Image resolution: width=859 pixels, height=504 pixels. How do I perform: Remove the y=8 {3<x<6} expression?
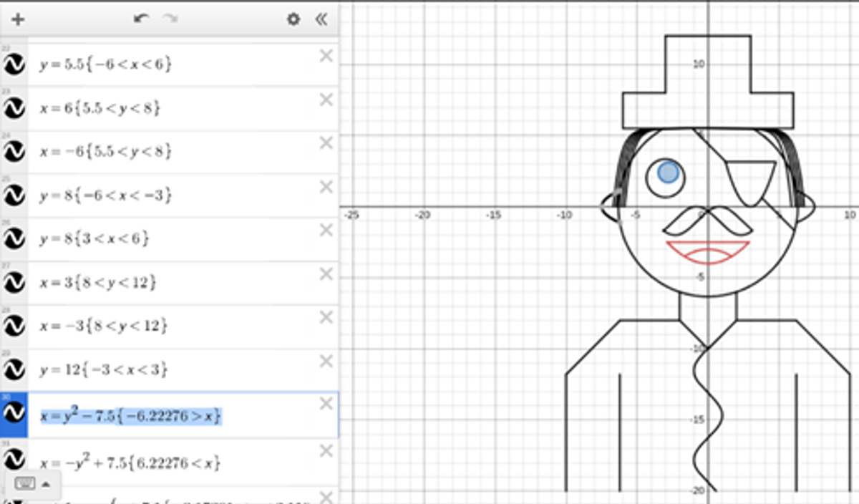click(x=326, y=230)
